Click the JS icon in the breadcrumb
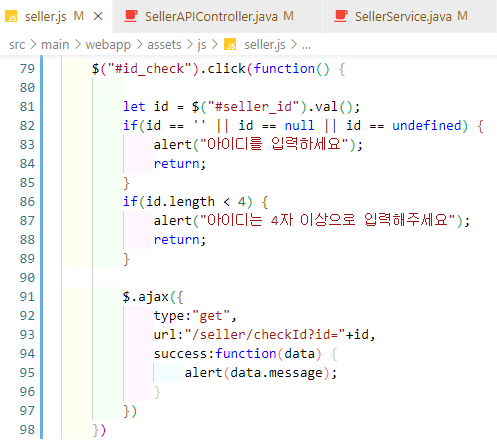This screenshot has height=440, width=497. click(230, 45)
